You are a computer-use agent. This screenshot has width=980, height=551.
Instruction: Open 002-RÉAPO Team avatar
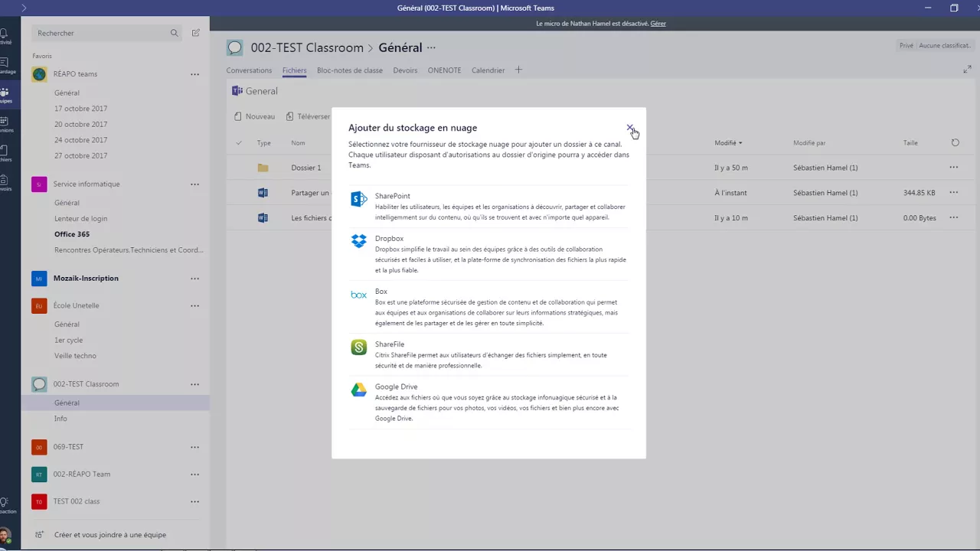(39, 474)
